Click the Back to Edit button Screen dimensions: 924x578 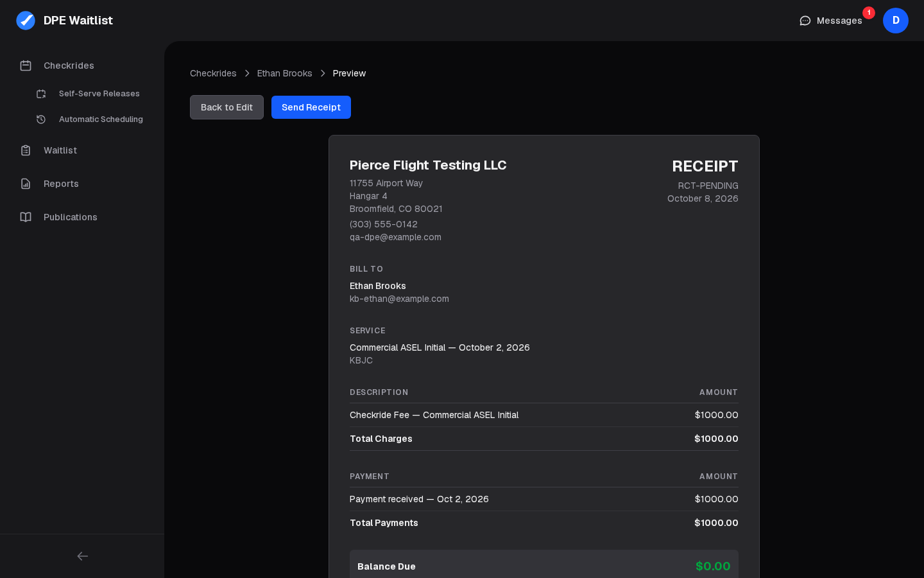coord(227,107)
